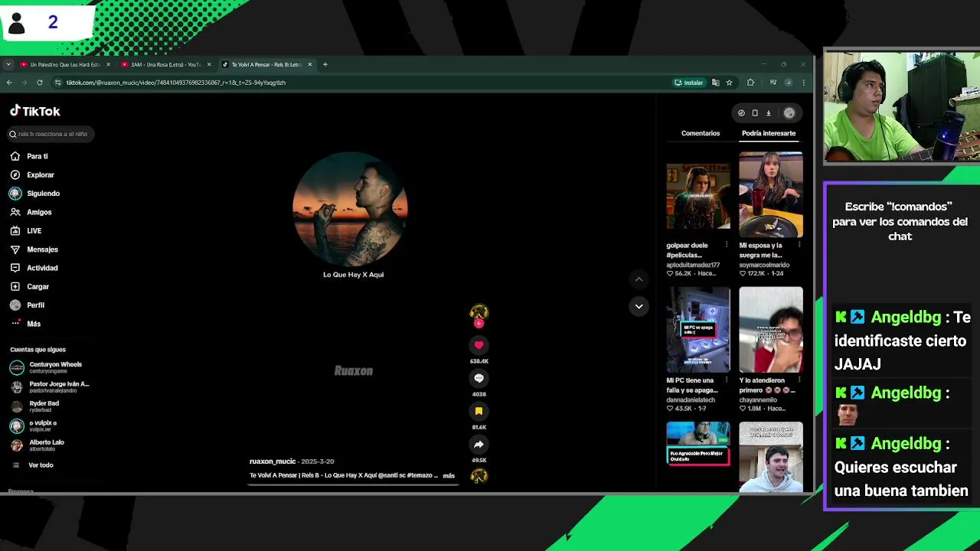The image size is (980, 551).
Task: Open Alberto Lalo followed account
Action: [37, 445]
